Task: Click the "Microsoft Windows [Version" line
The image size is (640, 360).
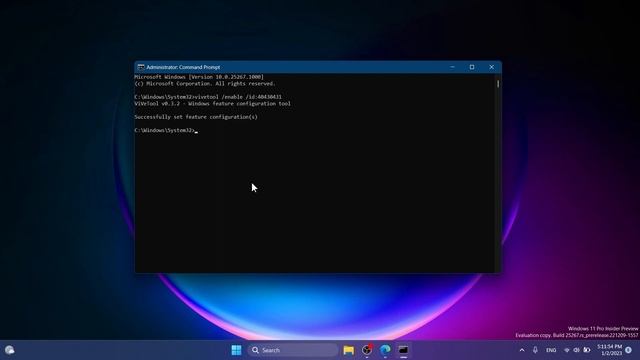Action: 199,77
